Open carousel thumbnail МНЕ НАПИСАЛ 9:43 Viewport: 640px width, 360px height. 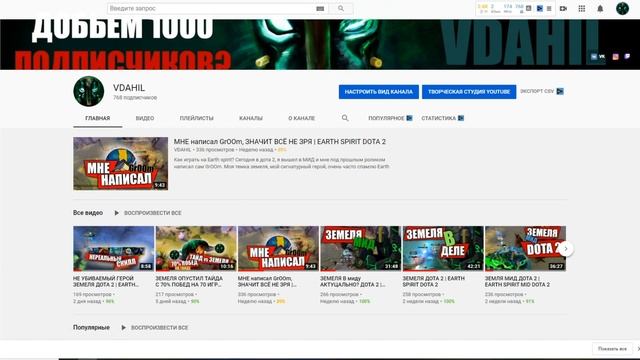(278, 249)
